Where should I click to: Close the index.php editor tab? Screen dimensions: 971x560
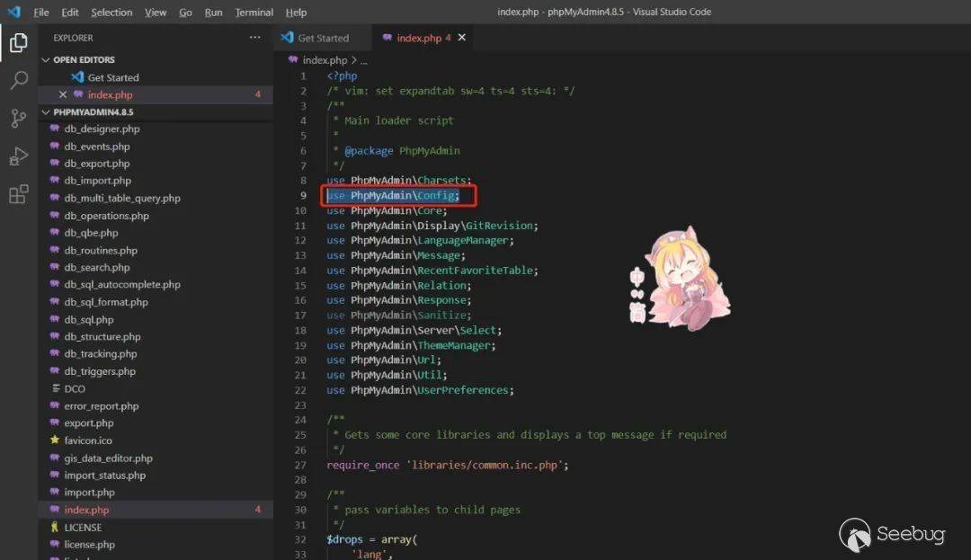(462, 38)
